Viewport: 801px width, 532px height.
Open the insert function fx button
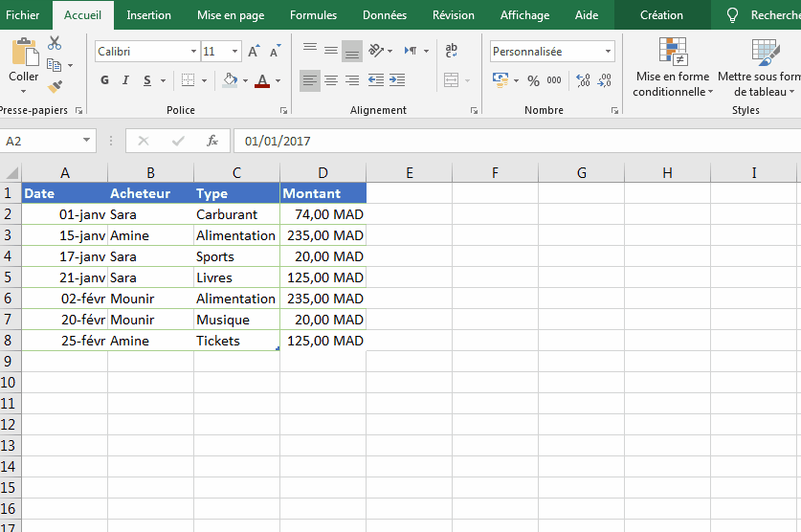click(212, 141)
